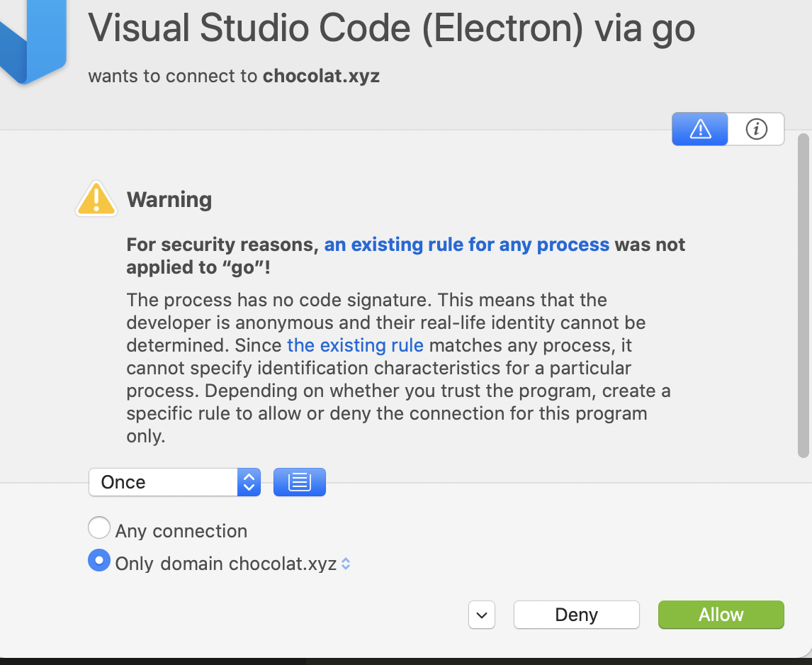
Task: Open the "an existing rule for any process" link
Action: (x=467, y=245)
